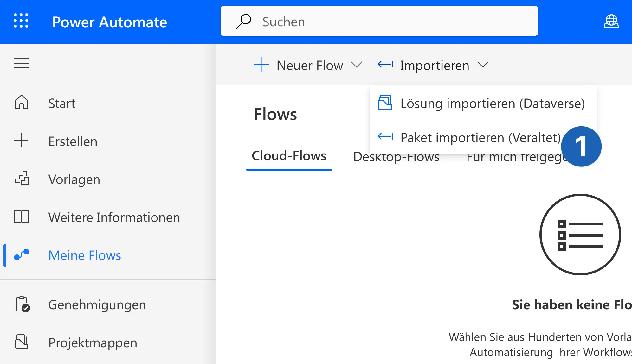
Task: Click the Importieren button label
Action: click(x=435, y=66)
